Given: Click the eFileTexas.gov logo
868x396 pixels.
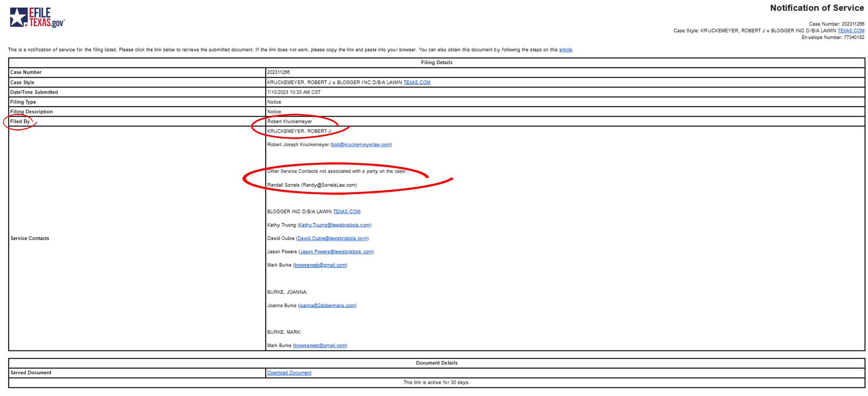Looking at the screenshot, I should 37,17.
